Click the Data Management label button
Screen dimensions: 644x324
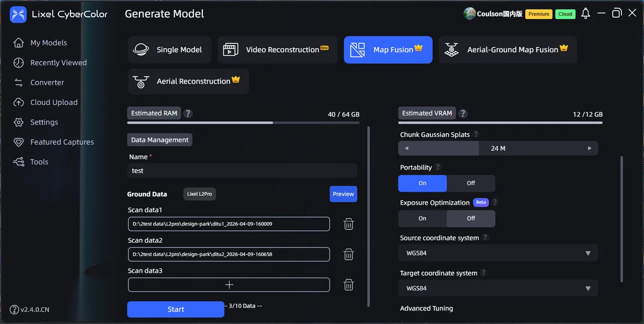[x=159, y=140]
